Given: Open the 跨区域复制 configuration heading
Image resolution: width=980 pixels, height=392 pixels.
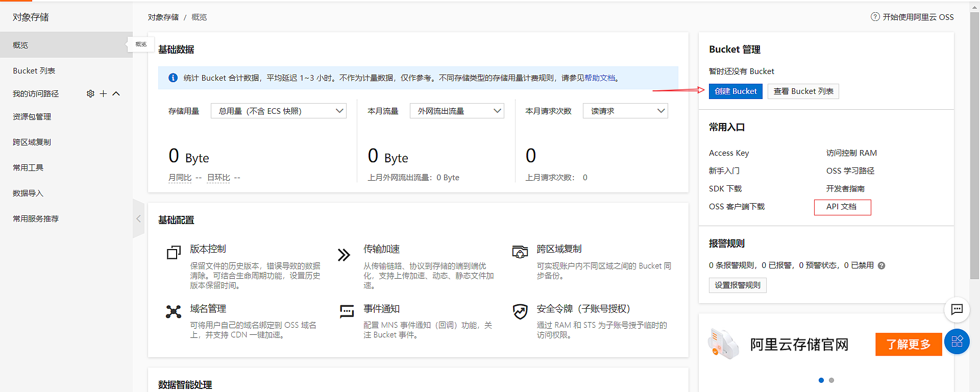Looking at the screenshot, I should 559,249.
